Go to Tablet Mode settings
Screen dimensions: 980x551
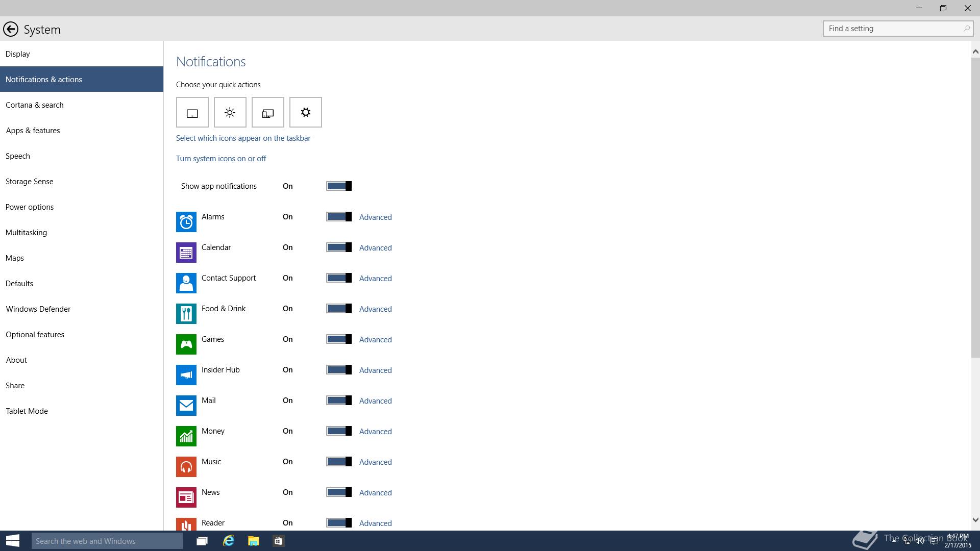click(82, 411)
